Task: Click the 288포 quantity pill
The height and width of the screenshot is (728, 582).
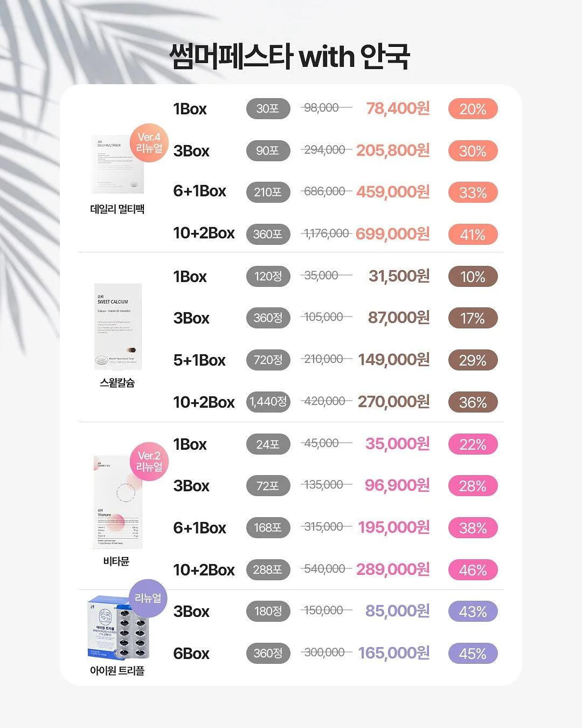Action: coord(268,569)
